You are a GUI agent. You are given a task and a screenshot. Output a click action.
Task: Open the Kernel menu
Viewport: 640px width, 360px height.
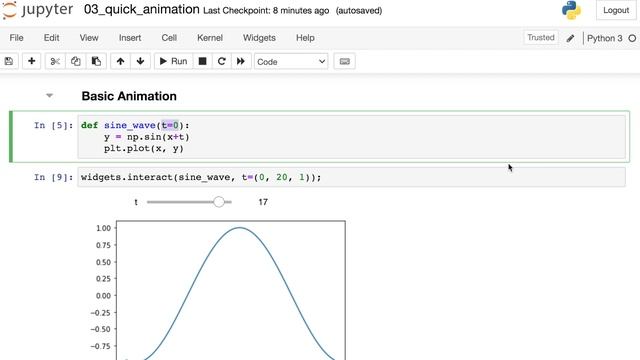pyautogui.click(x=210, y=38)
